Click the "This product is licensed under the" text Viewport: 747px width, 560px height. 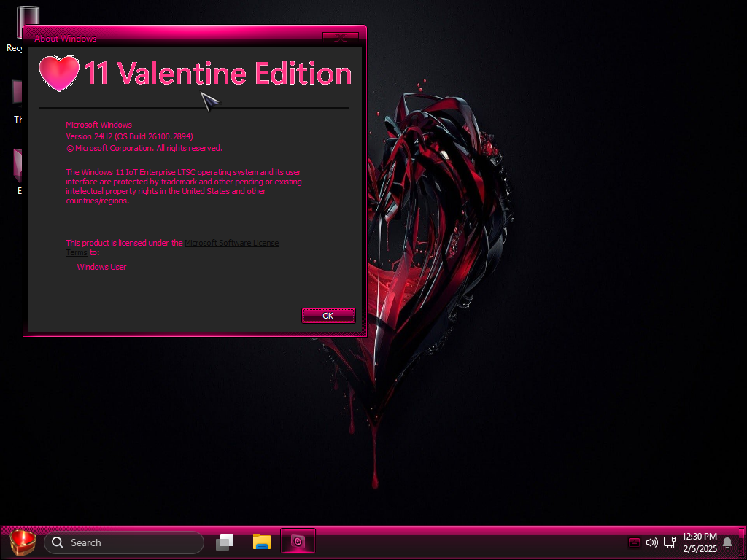click(124, 243)
